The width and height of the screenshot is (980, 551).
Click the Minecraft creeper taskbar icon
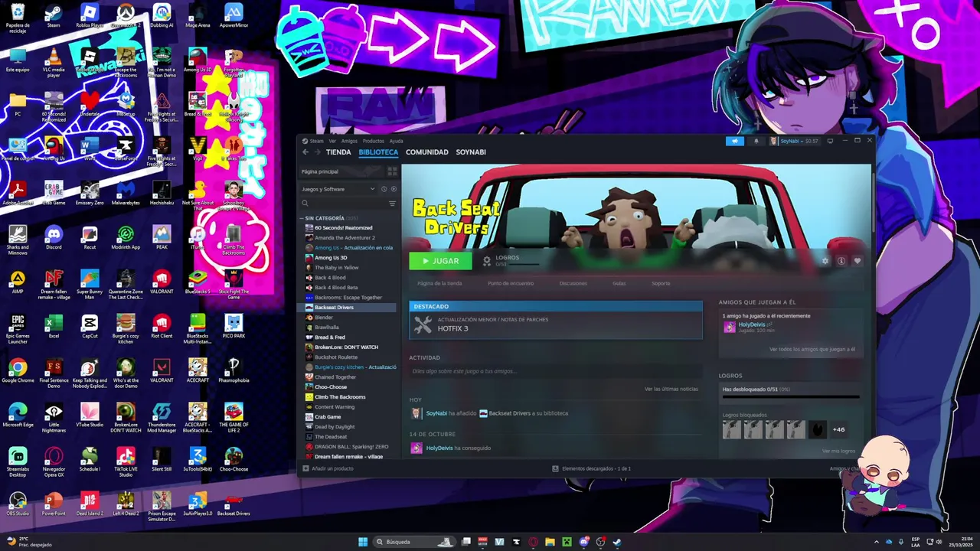click(x=567, y=542)
